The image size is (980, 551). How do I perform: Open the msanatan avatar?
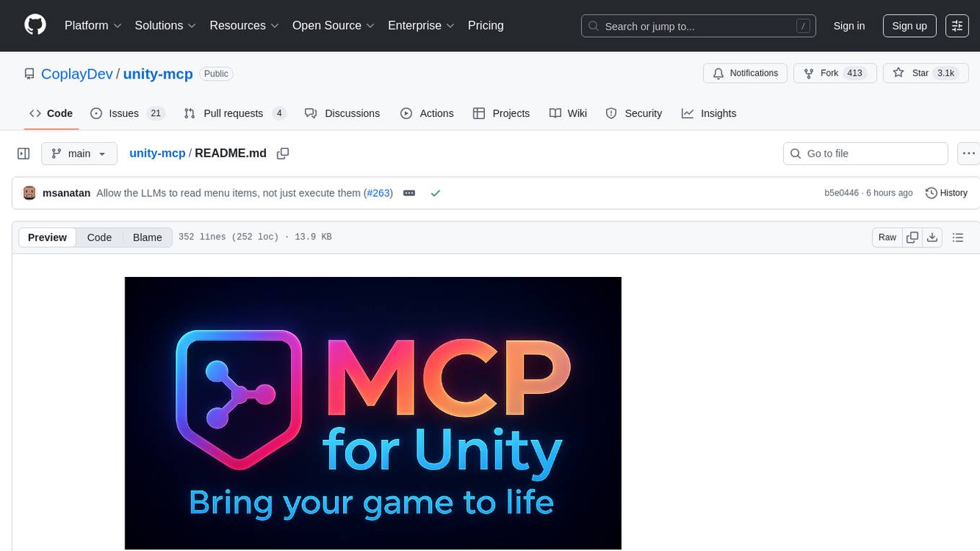pos(30,193)
